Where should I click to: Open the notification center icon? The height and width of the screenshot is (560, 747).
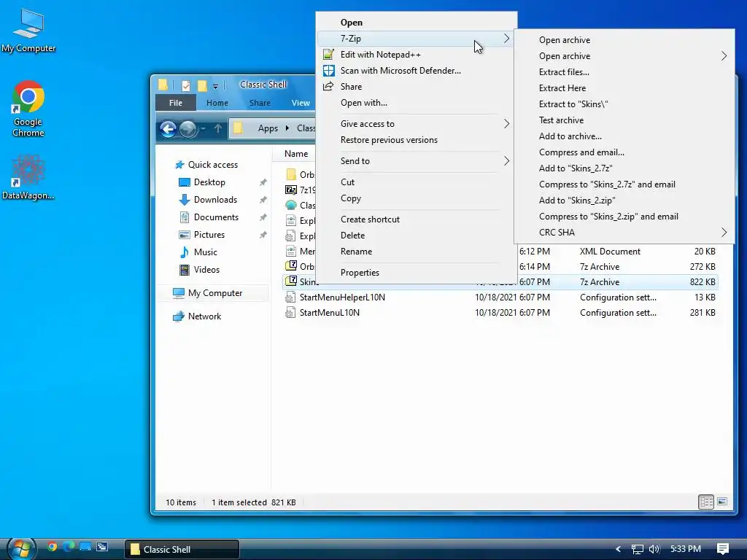(x=723, y=549)
